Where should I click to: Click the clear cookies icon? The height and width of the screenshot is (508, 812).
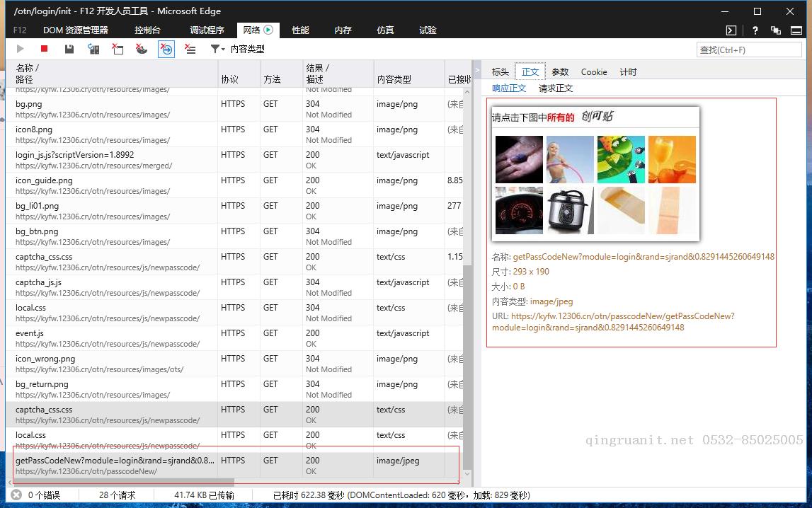coord(142,49)
